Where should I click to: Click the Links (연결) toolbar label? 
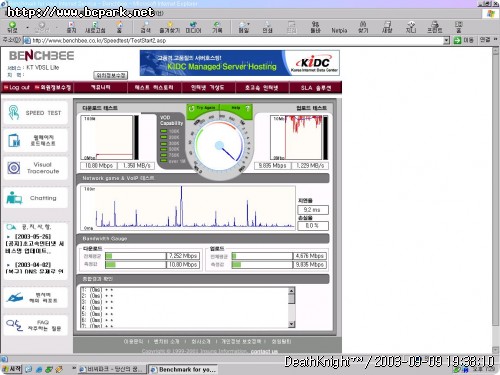(485, 40)
